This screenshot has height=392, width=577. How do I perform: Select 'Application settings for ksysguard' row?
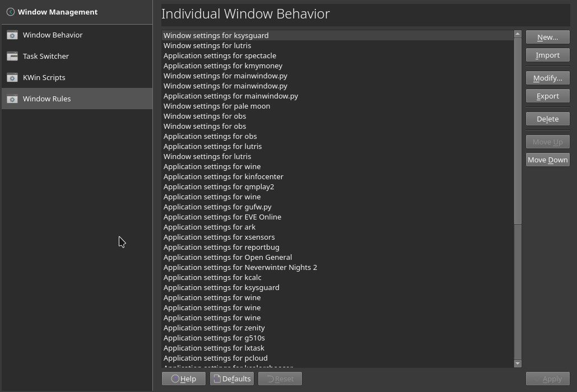coord(338,288)
